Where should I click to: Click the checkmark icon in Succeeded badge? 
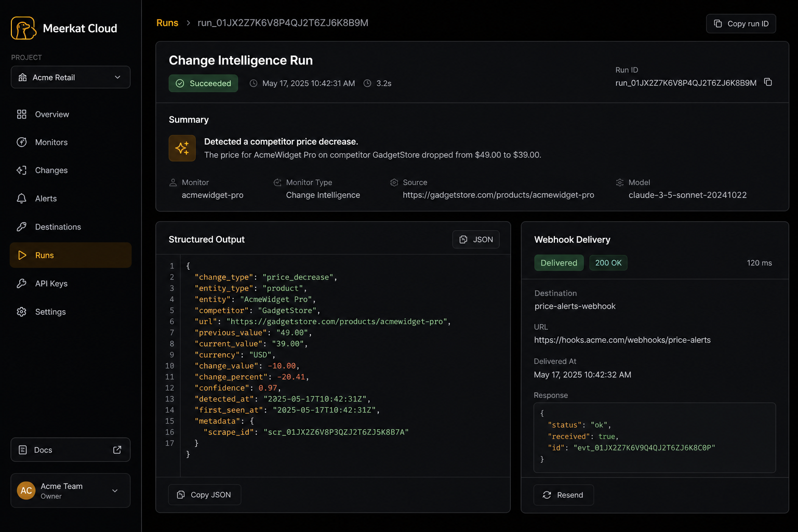[x=180, y=83]
